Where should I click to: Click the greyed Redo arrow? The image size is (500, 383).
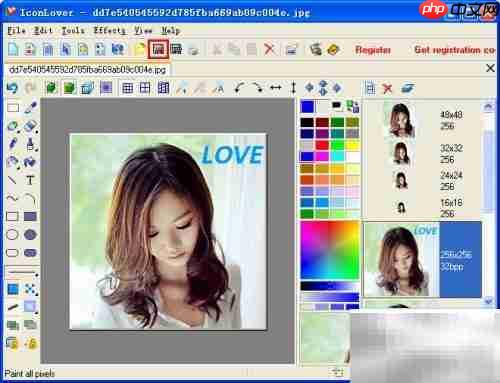click(x=30, y=88)
